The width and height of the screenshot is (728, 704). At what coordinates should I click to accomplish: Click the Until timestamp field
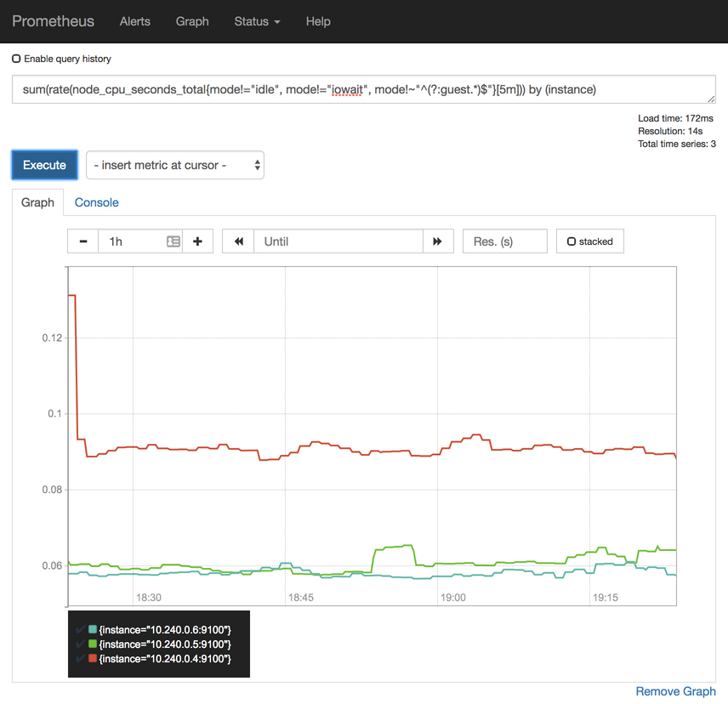338,241
